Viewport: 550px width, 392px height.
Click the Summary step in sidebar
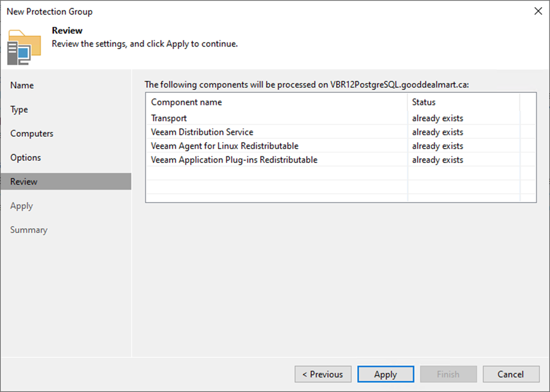29,230
